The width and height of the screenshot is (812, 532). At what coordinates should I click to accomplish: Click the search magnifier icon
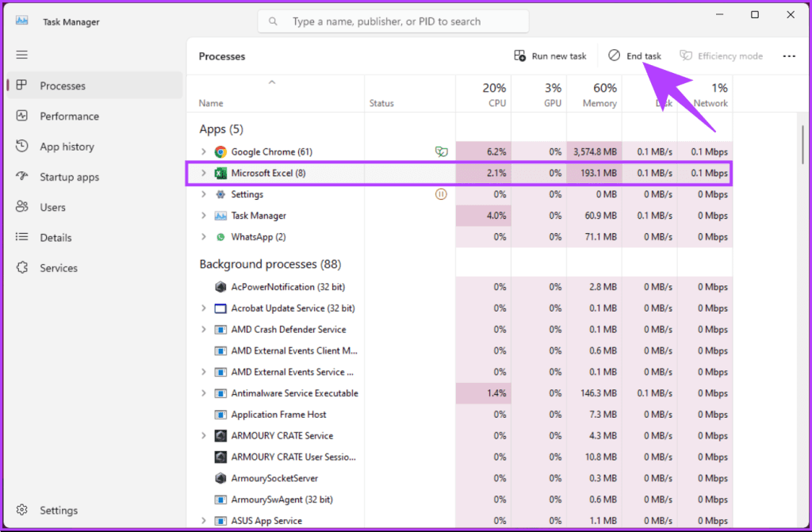tap(273, 21)
